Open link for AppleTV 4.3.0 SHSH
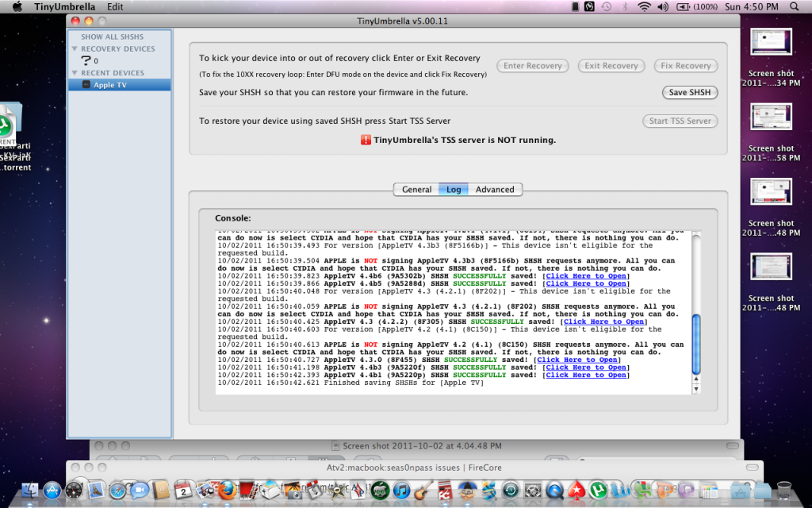 [x=577, y=360]
